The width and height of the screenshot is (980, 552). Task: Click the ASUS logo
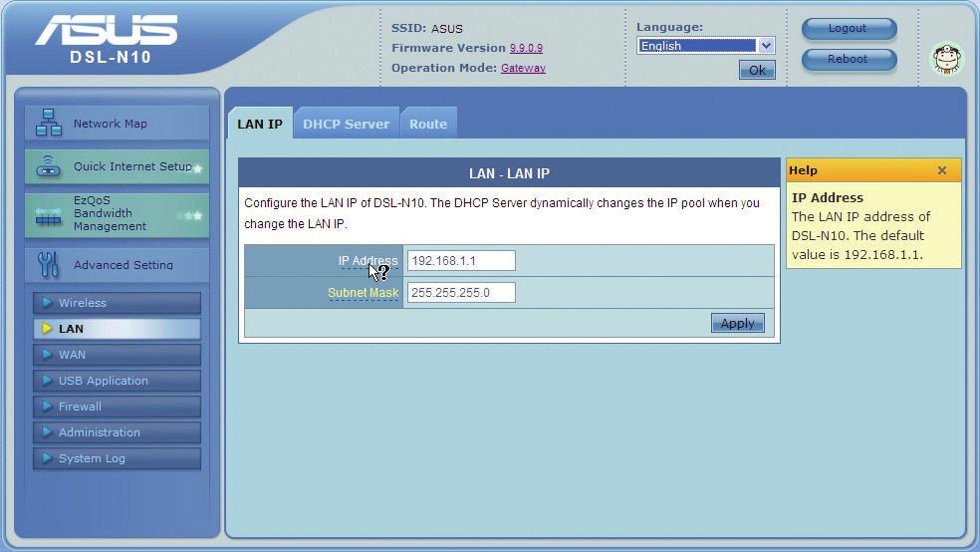pos(107,31)
